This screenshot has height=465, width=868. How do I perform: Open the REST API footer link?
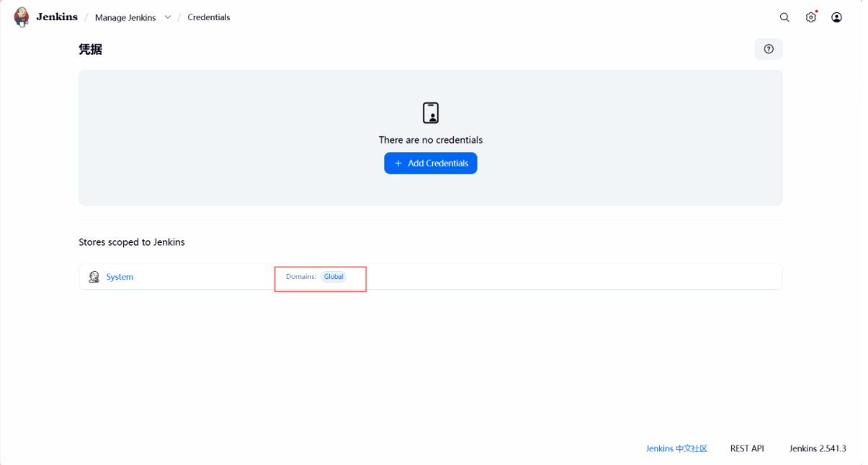point(747,448)
